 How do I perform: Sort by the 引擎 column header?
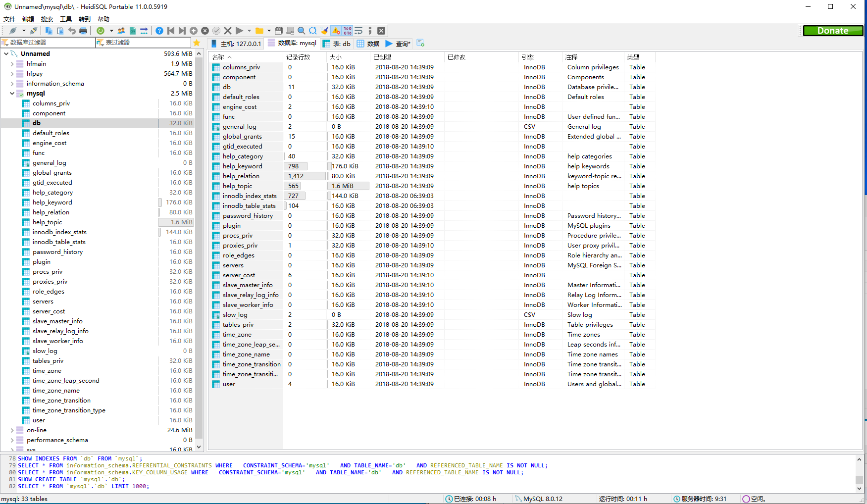point(540,57)
